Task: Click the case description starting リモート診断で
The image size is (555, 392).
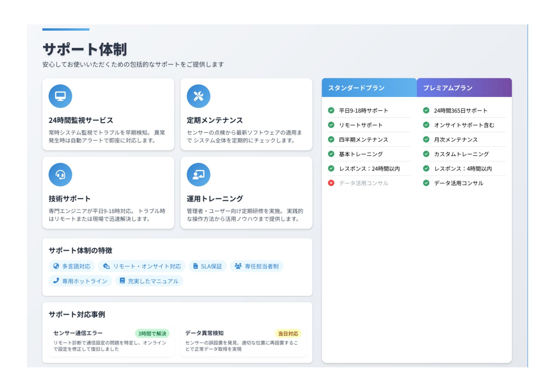Action: tap(110, 346)
